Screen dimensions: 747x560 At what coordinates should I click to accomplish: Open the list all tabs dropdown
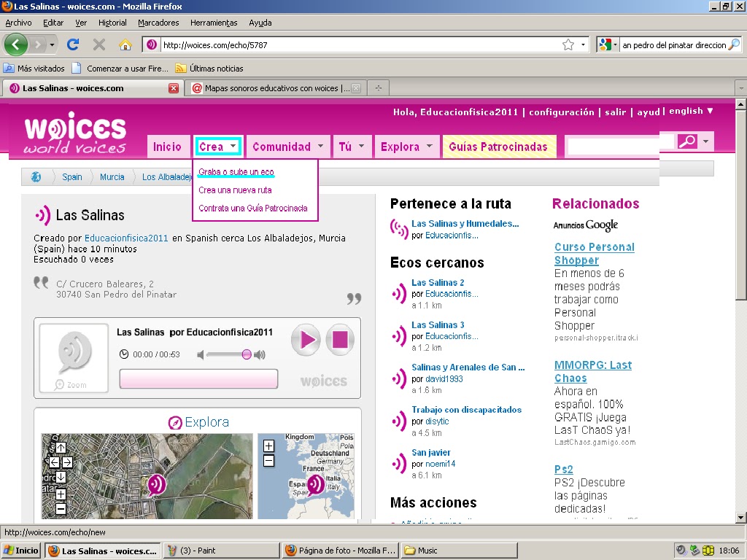pyautogui.click(x=741, y=88)
